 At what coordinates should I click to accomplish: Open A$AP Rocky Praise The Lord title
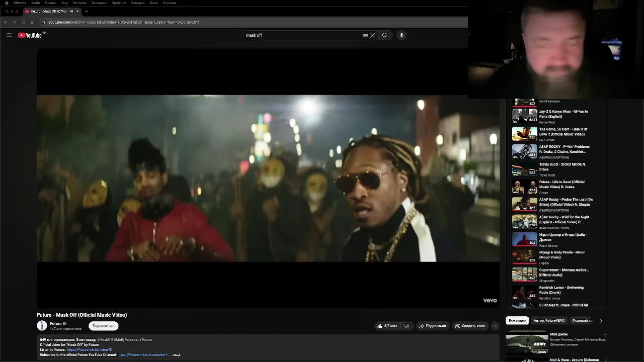tap(566, 202)
